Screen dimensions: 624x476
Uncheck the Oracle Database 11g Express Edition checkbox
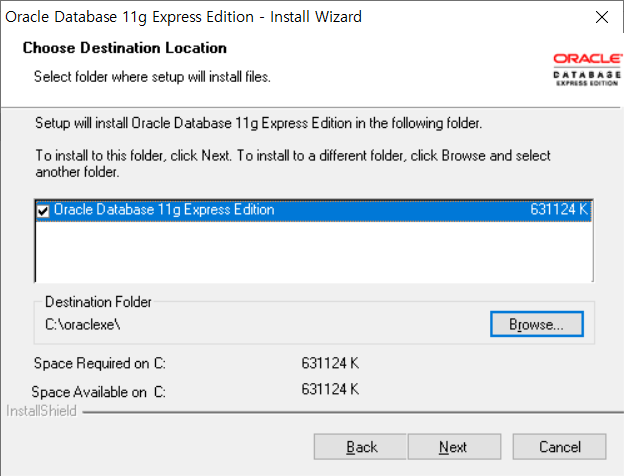coord(43,211)
